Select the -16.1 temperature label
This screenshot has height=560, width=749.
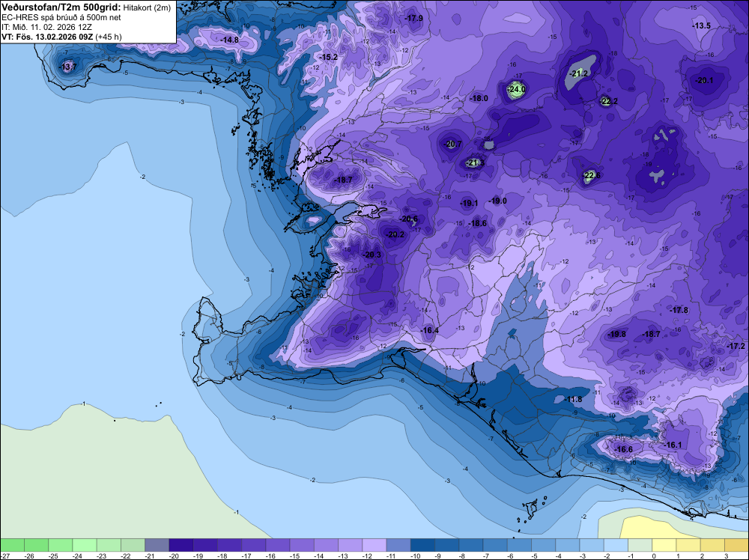673,445
